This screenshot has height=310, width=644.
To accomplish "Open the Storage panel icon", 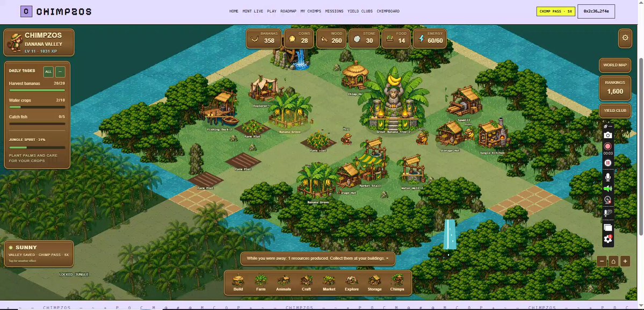I will [374, 283].
